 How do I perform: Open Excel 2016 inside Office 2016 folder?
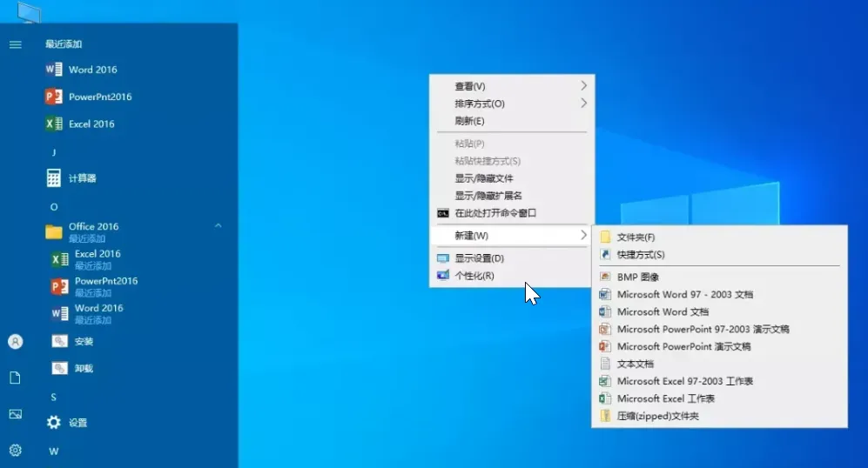click(x=86, y=259)
